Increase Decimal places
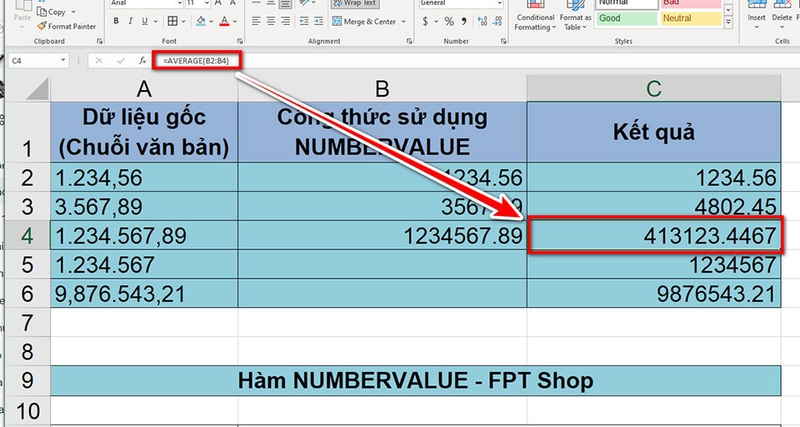This screenshot has width=800, height=427. pyautogui.click(x=482, y=21)
